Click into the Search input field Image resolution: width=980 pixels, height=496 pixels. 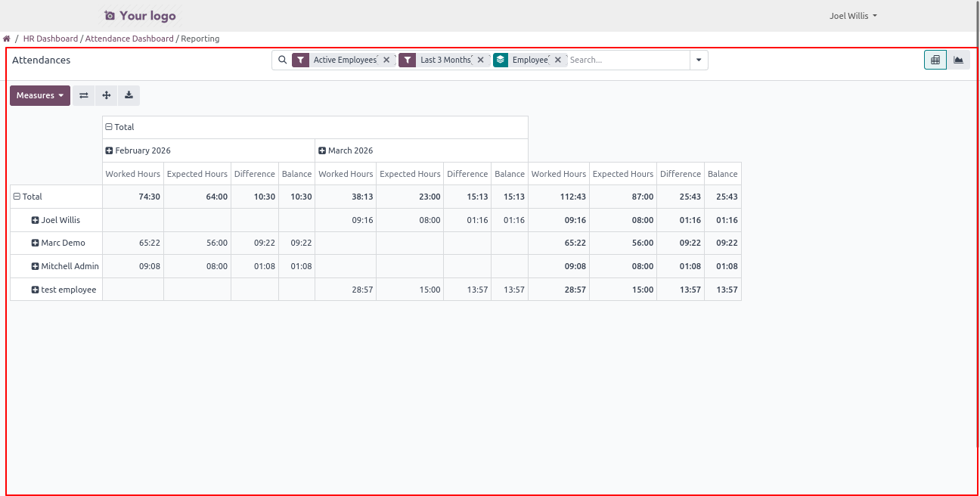pyautogui.click(x=628, y=60)
